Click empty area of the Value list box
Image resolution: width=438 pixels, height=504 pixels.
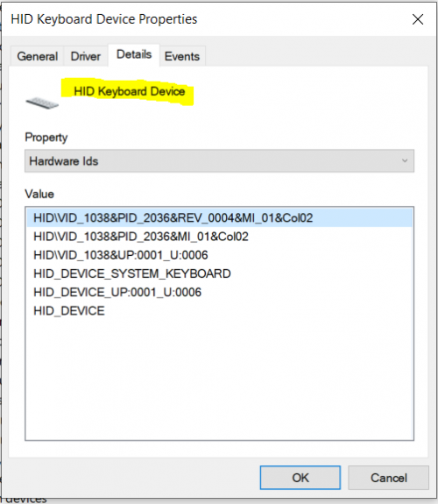pyautogui.click(x=219, y=380)
